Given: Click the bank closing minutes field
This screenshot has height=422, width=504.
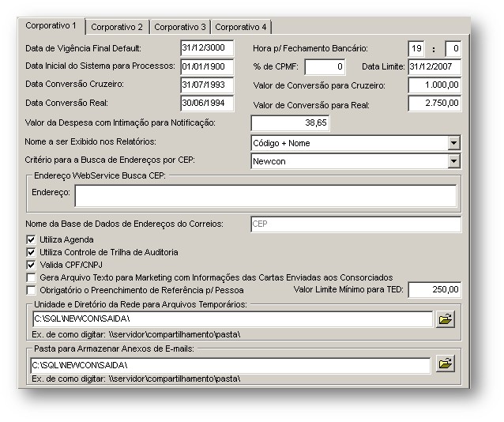Looking at the screenshot, I should coord(453,48).
